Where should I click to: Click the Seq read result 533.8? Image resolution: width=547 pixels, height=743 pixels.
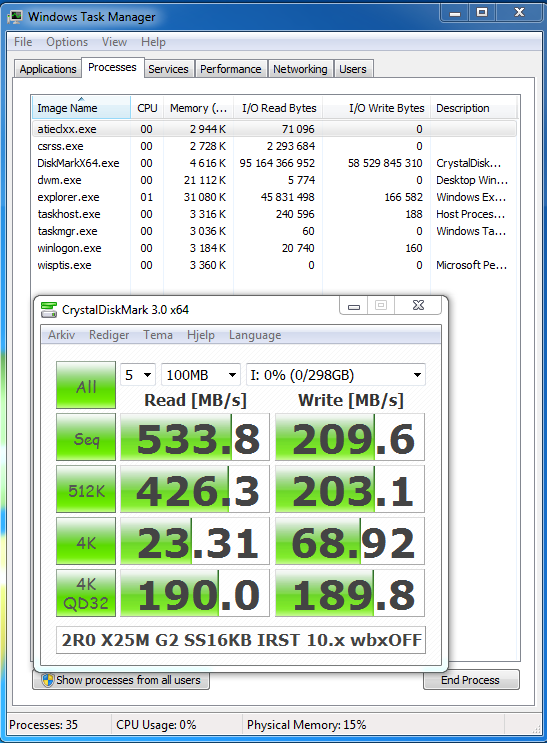pyautogui.click(x=195, y=437)
